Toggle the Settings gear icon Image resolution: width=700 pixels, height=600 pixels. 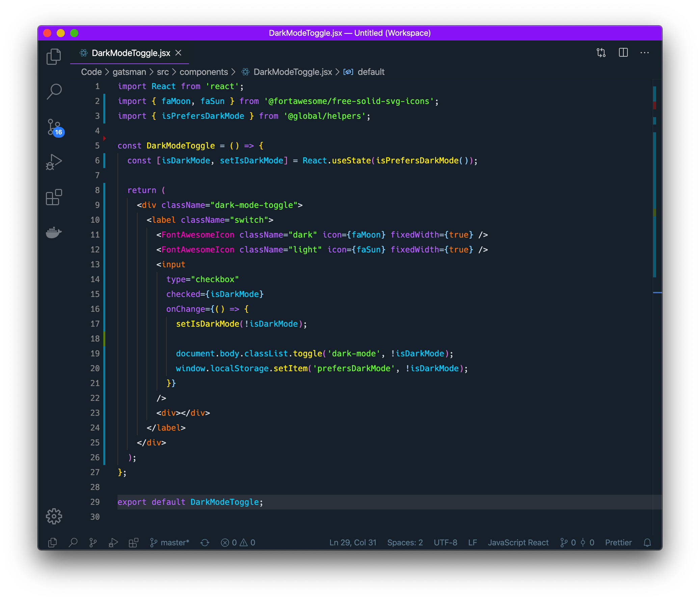click(x=54, y=517)
